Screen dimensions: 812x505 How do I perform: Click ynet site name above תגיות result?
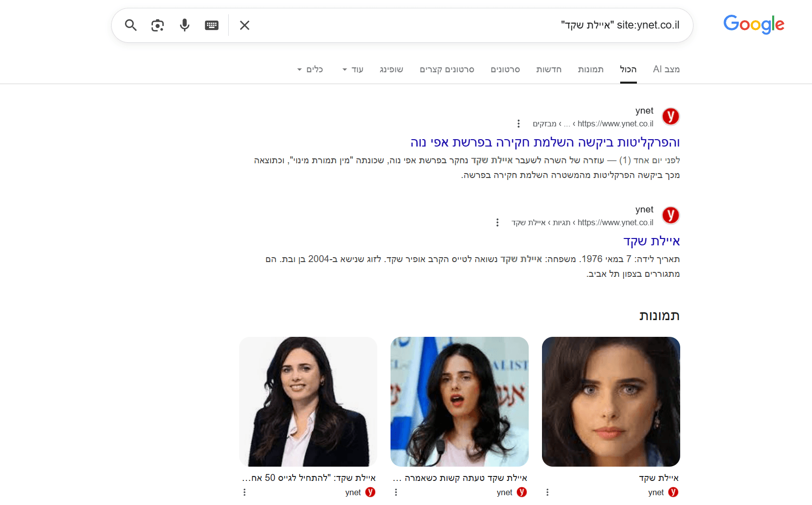(x=644, y=209)
